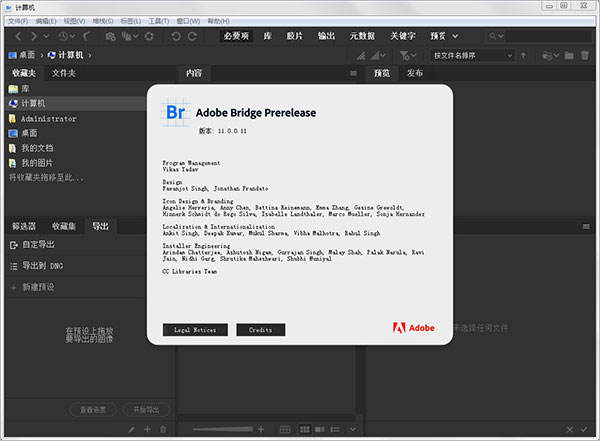
Task: Select 计算机 in favorites list
Action: click(x=75, y=103)
